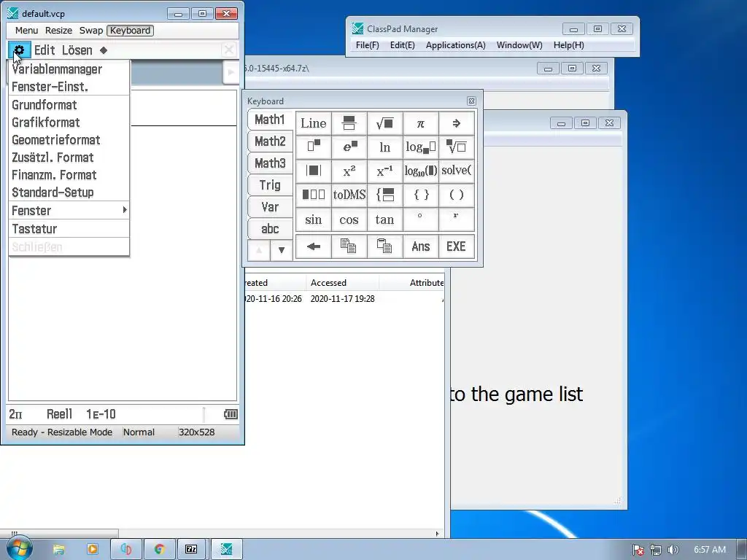Image resolution: width=747 pixels, height=560 pixels.
Task: Select Tastatur menu entry
Action: 69,229
